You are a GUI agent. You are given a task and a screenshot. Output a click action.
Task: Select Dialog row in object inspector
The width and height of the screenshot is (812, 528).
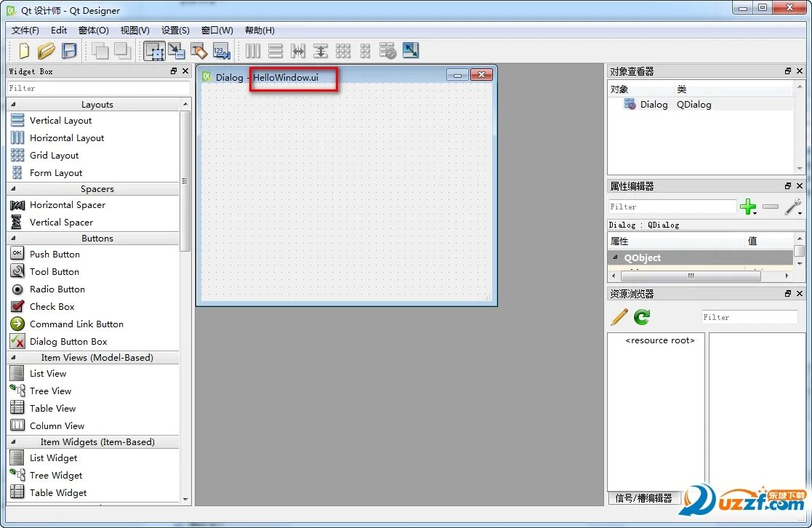click(x=700, y=104)
